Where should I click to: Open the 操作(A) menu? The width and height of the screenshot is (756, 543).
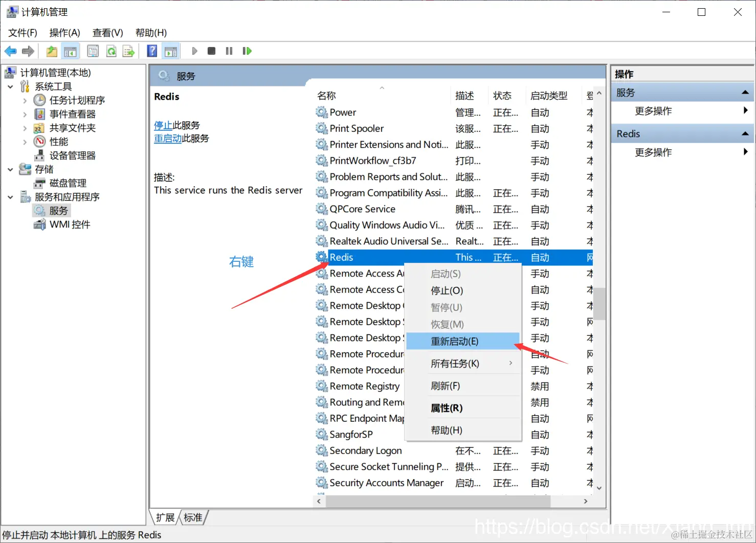(64, 33)
